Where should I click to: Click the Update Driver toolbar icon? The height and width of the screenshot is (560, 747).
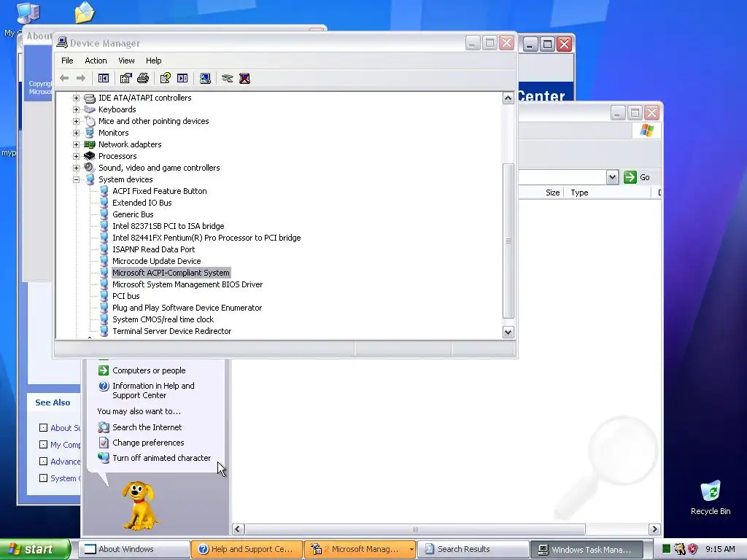(x=228, y=78)
